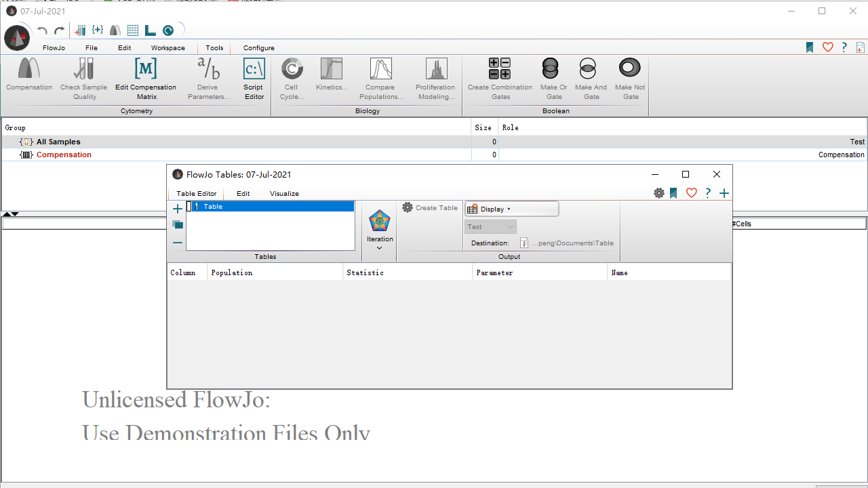Toggle the bookmark icon in the top-right corner
The height and width of the screenshot is (488, 868).
809,47
